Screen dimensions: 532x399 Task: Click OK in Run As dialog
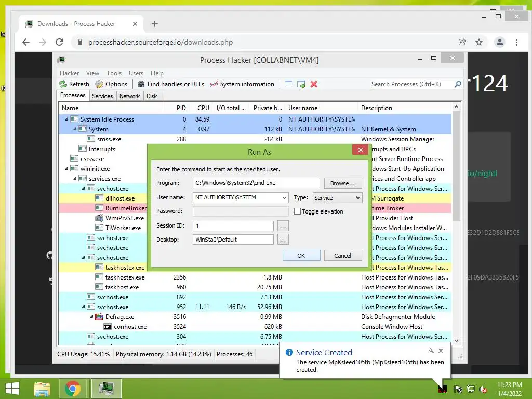pyautogui.click(x=301, y=256)
